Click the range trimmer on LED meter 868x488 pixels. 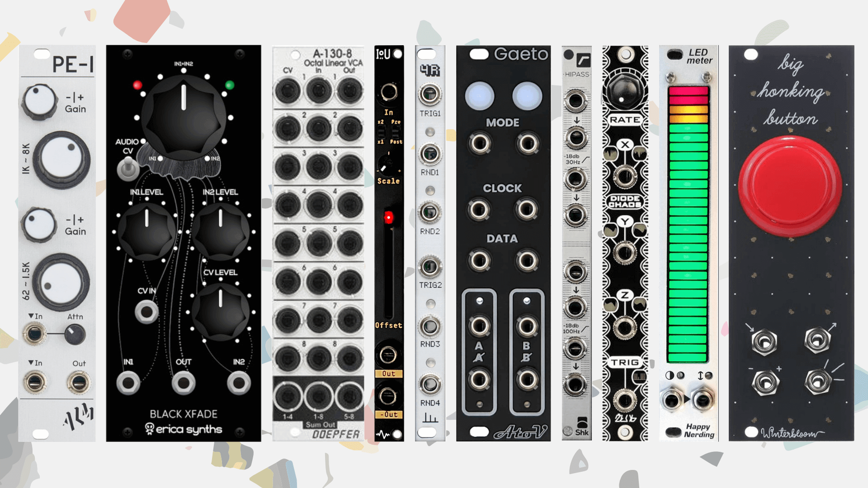tap(708, 375)
